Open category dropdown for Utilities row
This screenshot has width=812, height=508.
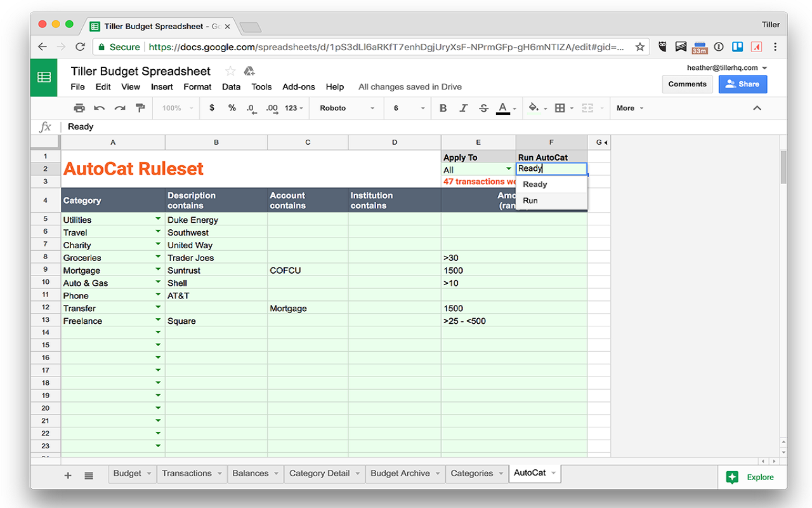pyautogui.click(x=158, y=218)
